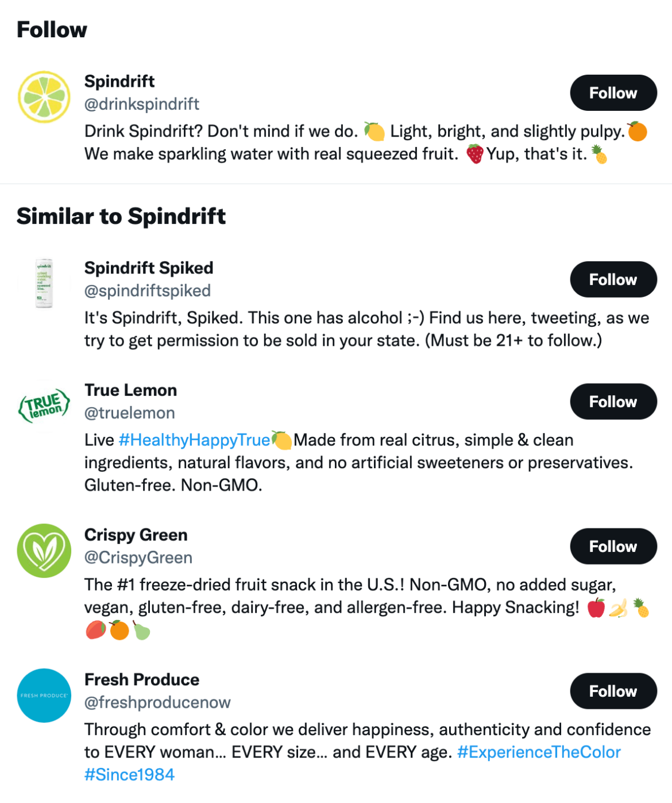Click the Fresh Produce blue circle avatar
The width and height of the screenshot is (672, 803).
[x=44, y=694]
